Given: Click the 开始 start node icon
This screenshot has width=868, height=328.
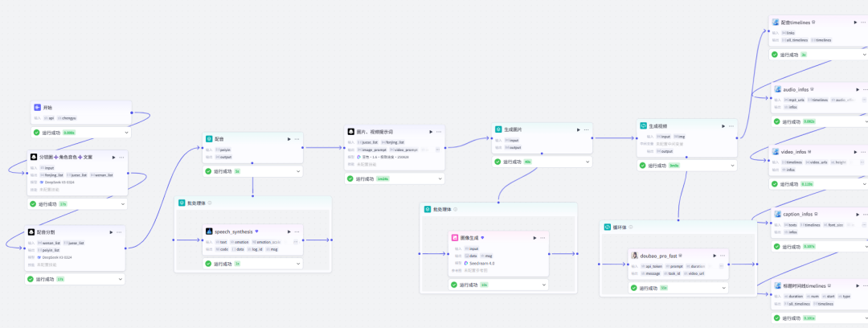Looking at the screenshot, I should pyautogui.click(x=37, y=108).
